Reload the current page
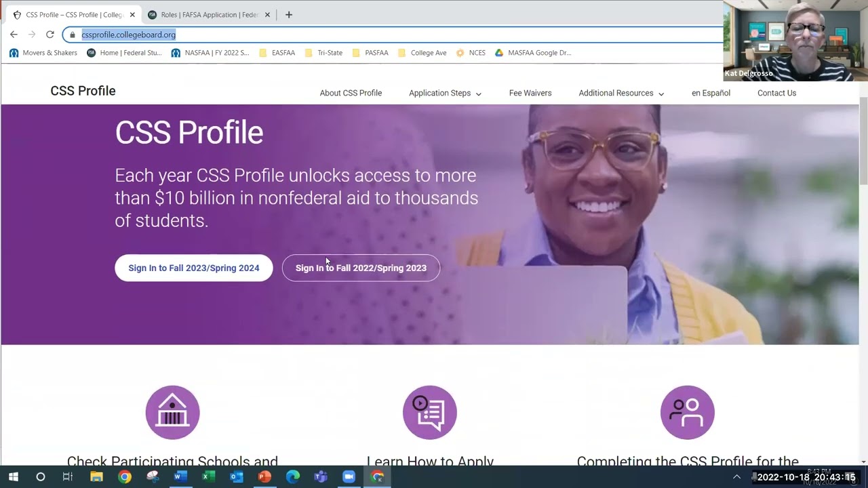The height and width of the screenshot is (488, 868). (50, 35)
